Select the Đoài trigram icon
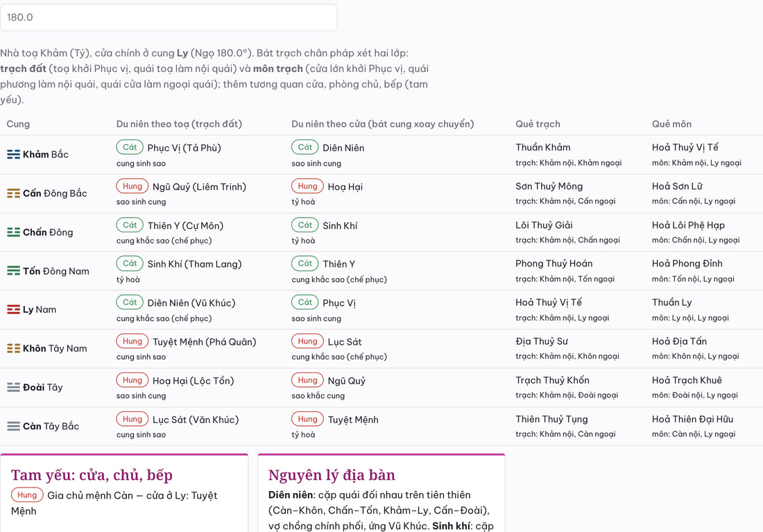The image size is (763, 532). point(14,388)
